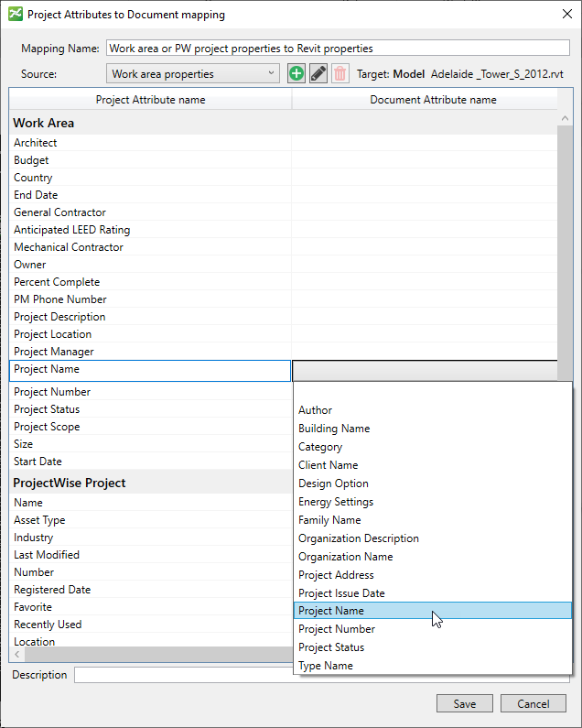Click the Project Attribute name column header
Screen dimensions: 582x728
click(x=150, y=100)
